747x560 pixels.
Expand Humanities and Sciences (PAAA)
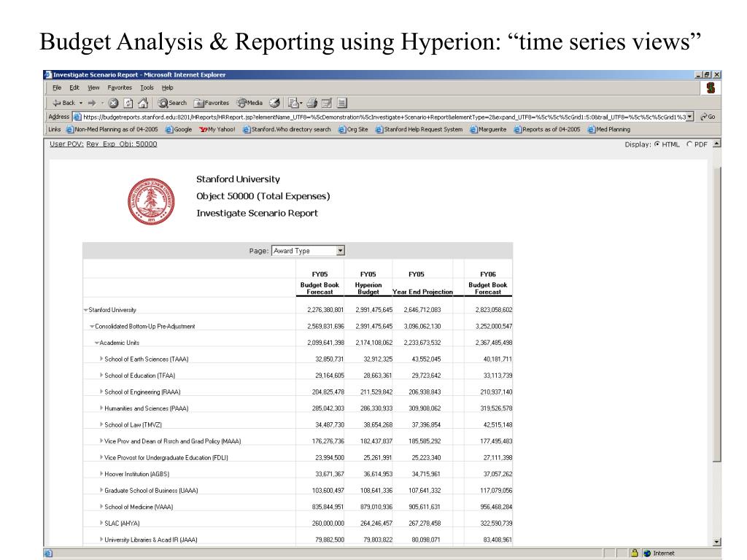[101, 408]
